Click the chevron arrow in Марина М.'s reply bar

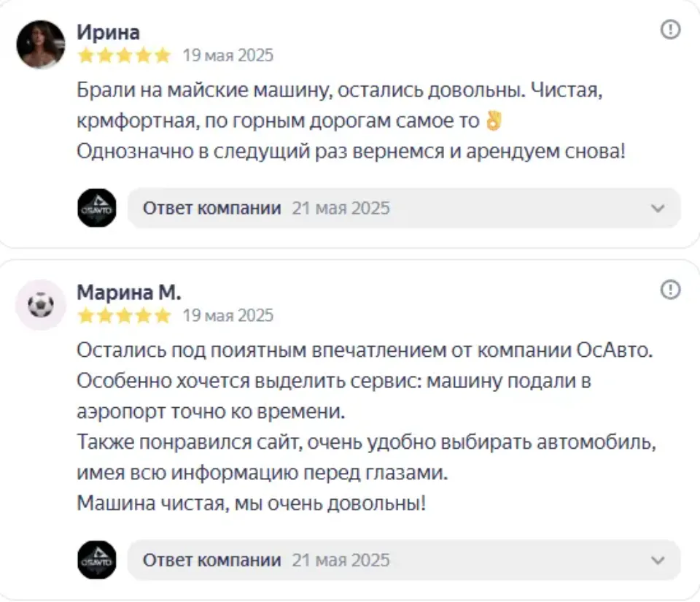pyautogui.click(x=658, y=560)
